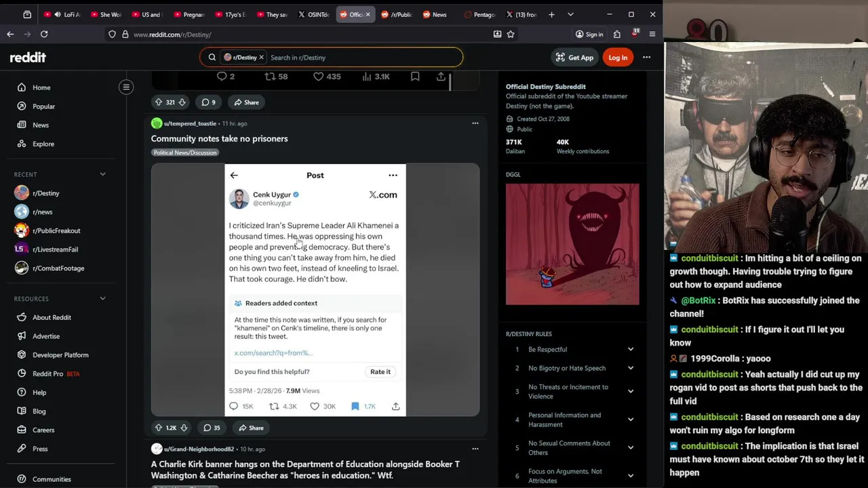Screen dimensions: 868x488
Task: Expand 'Personal Information and Harassment' rule
Action: 631,420
